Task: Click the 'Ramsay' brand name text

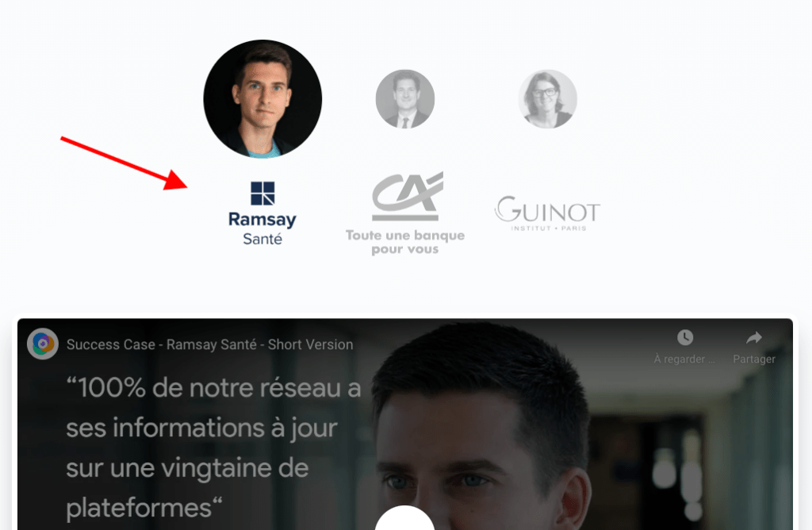Action: tap(262, 220)
